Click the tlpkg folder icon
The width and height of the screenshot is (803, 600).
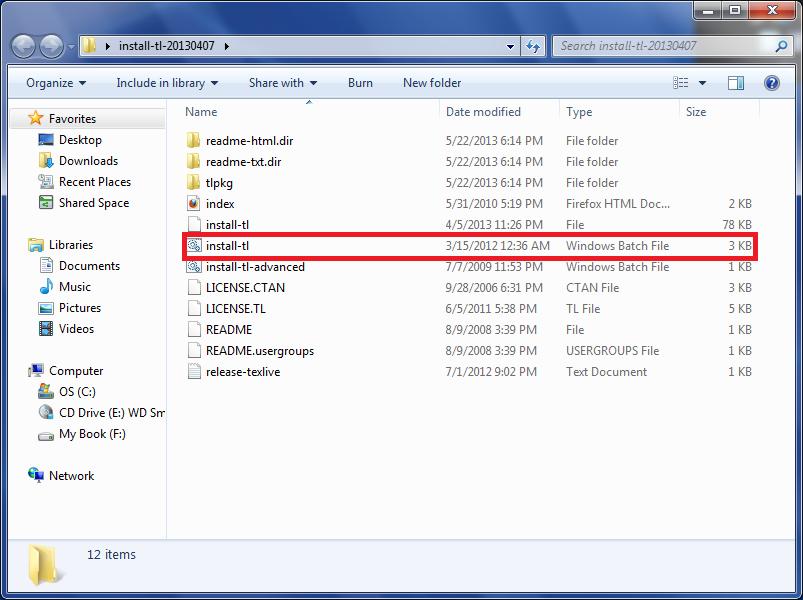tap(194, 182)
